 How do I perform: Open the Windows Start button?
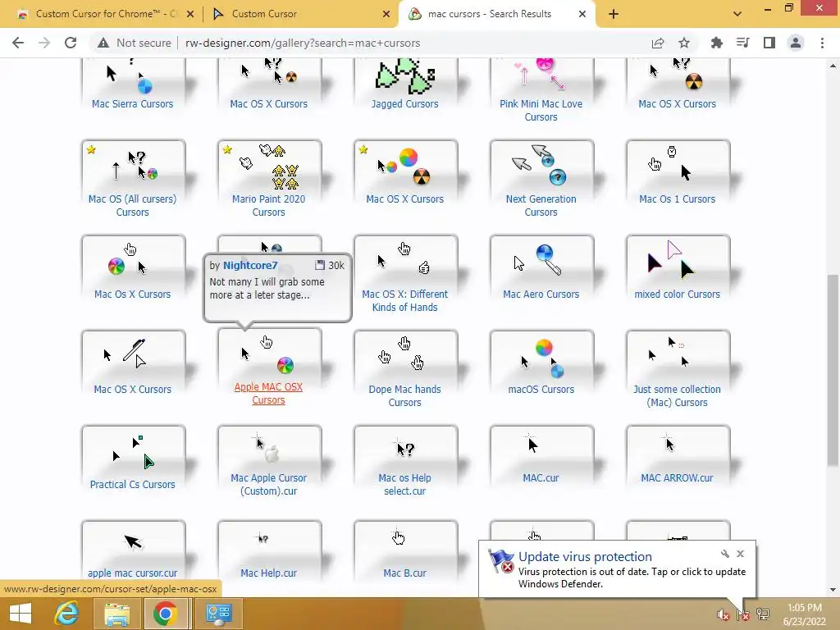21,614
